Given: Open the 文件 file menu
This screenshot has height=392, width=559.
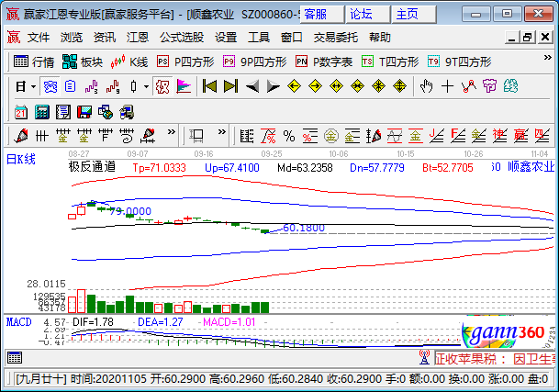Looking at the screenshot, I should (x=39, y=37).
